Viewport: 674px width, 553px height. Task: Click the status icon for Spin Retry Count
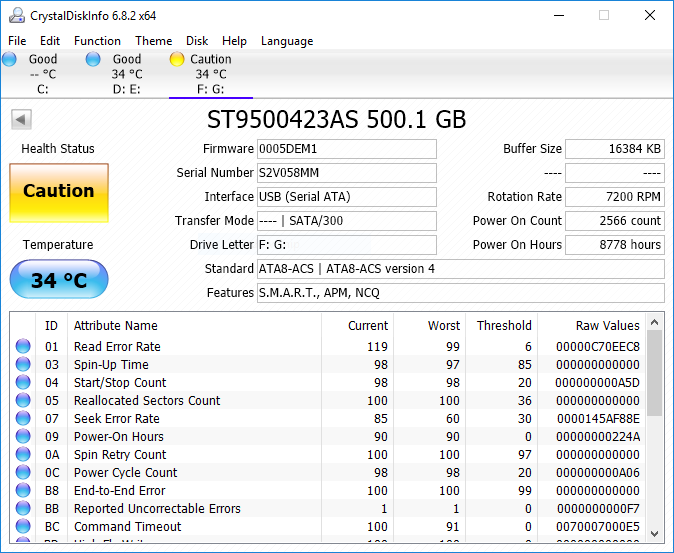click(23, 455)
